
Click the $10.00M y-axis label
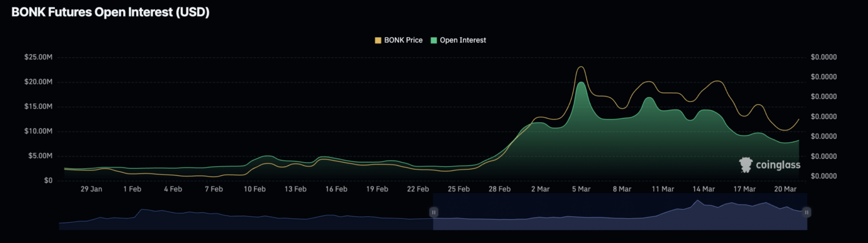(38, 131)
